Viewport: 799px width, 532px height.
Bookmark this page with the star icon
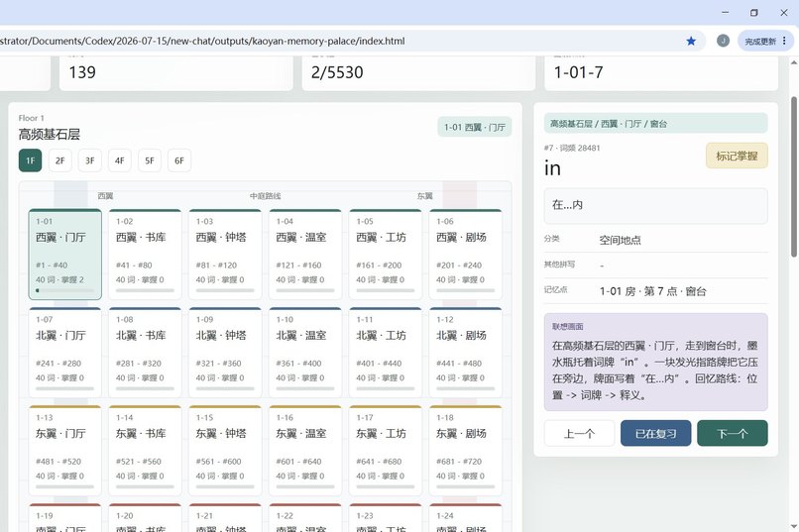[691, 41]
